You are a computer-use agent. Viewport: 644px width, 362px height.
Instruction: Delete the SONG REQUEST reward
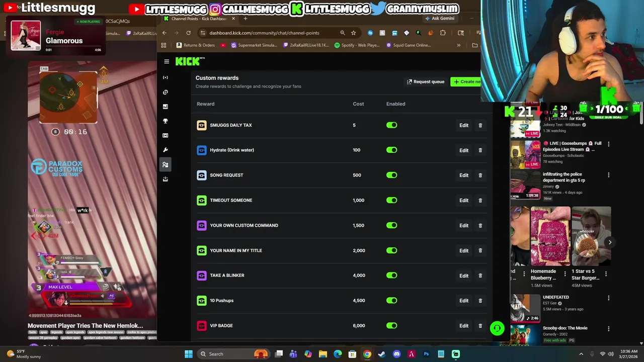(480, 175)
